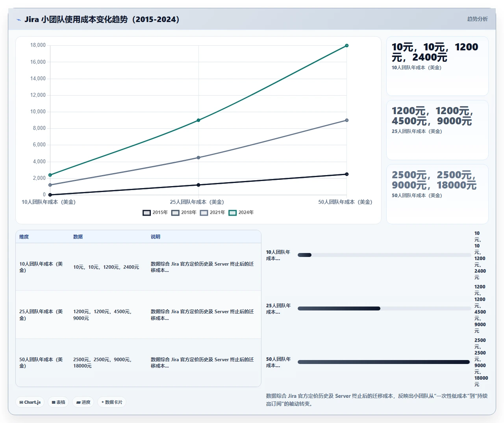Click the 进度 tag chip

tap(83, 402)
